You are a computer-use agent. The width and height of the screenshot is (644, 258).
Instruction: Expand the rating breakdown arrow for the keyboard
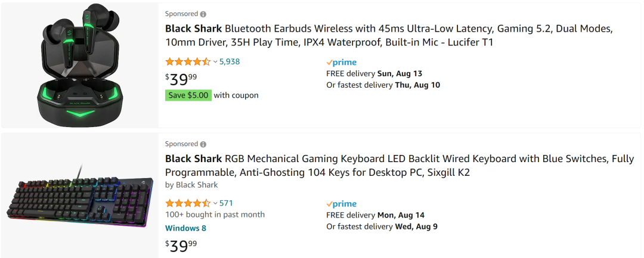pyautogui.click(x=215, y=204)
